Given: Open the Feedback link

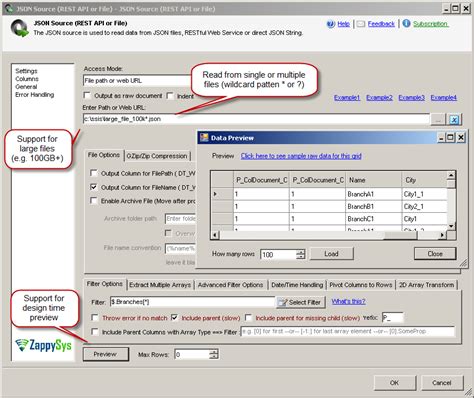Looking at the screenshot, I should 381,24.
